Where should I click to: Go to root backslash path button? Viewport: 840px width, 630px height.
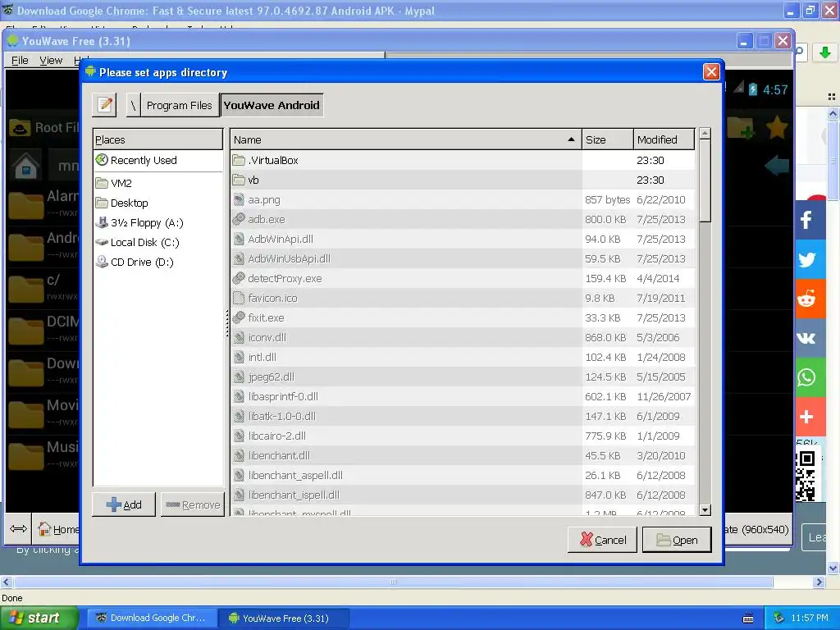pyautogui.click(x=133, y=105)
